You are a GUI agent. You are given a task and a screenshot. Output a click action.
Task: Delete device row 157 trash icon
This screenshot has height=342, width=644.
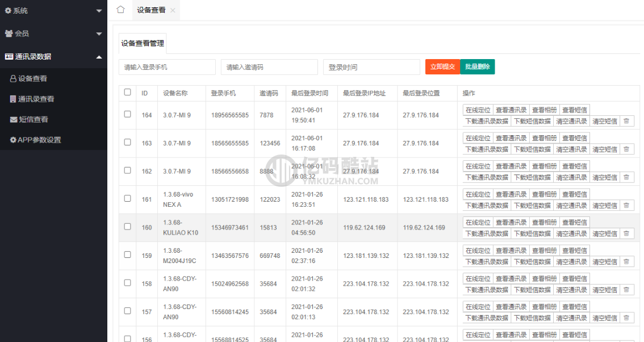(626, 318)
